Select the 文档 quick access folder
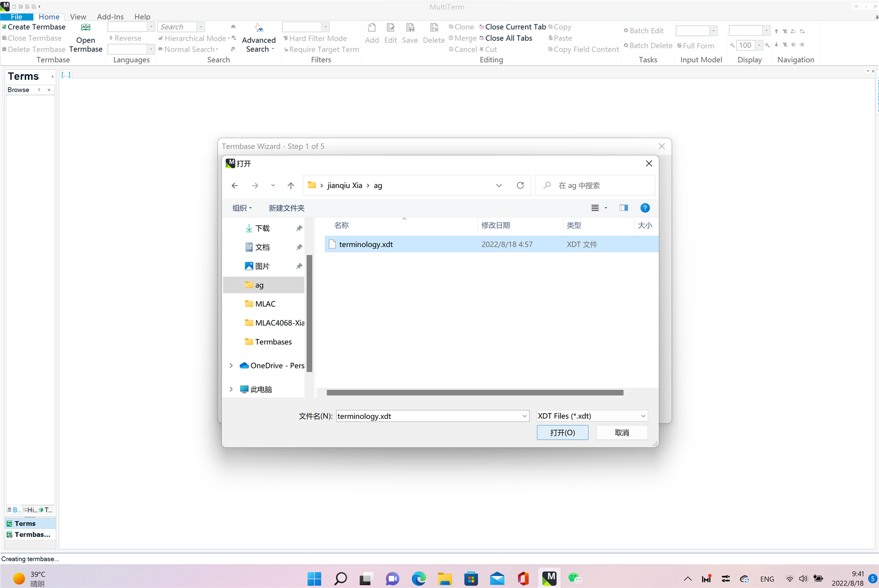The width and height of the screenshot is (879, 588). click(264, 247)
